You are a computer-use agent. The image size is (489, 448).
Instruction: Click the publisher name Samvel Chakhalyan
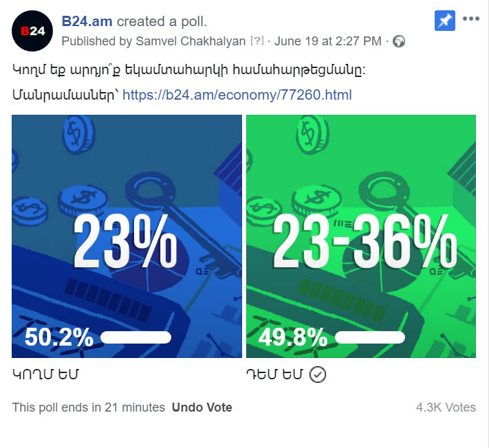pyautogui.click(x=191, y=41)
